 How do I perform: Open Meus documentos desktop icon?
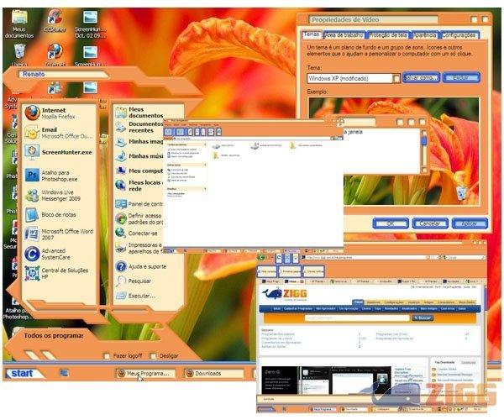tap(19, 24)
